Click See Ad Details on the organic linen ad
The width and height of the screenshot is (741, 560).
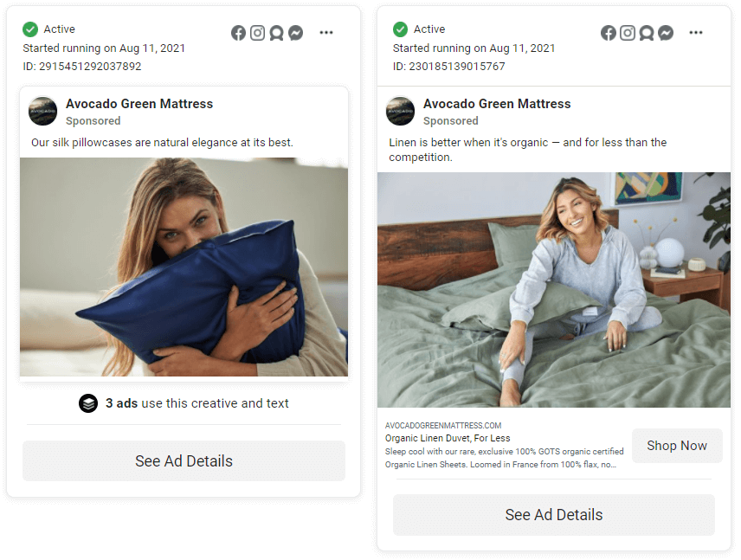tap(554, 515)
